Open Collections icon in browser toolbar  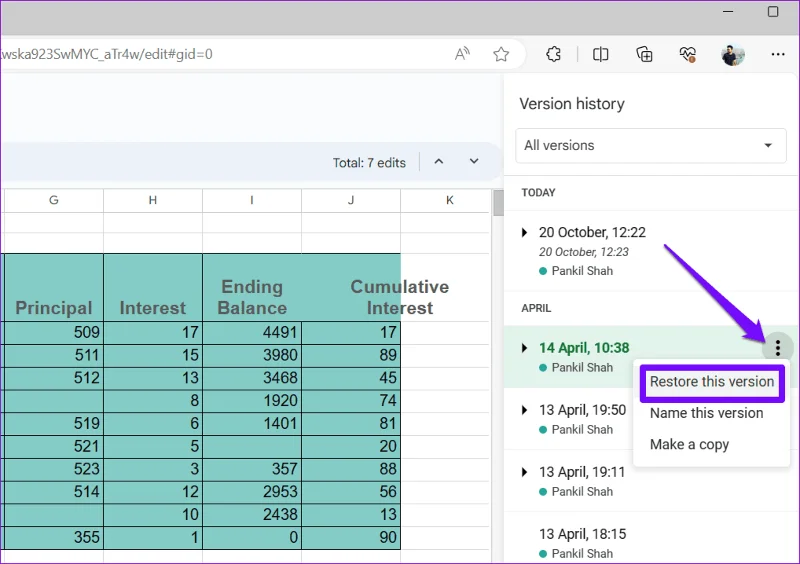pos(644,54)
